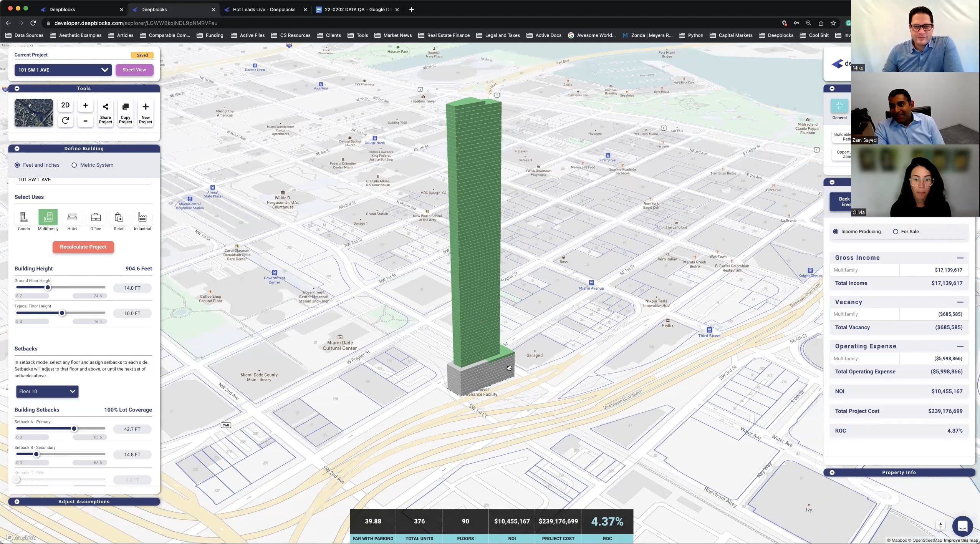Select Metric System radio button
Screen dimensions: 980x544
point(74,165)
